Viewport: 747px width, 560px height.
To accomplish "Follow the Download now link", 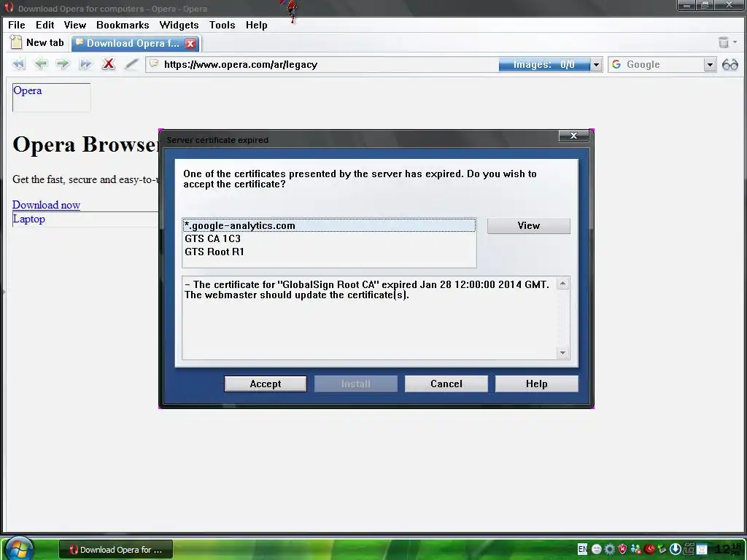I will coord(46,205).
